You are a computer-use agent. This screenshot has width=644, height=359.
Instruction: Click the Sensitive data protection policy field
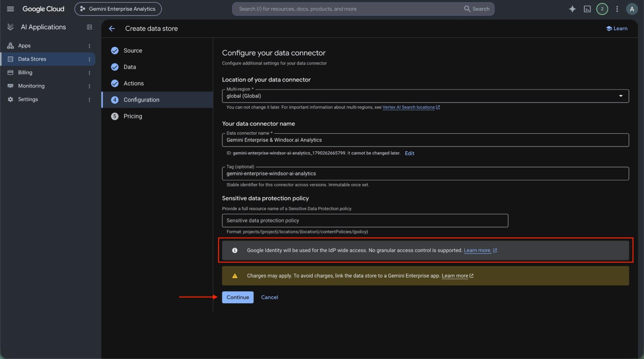coord(365,220)
